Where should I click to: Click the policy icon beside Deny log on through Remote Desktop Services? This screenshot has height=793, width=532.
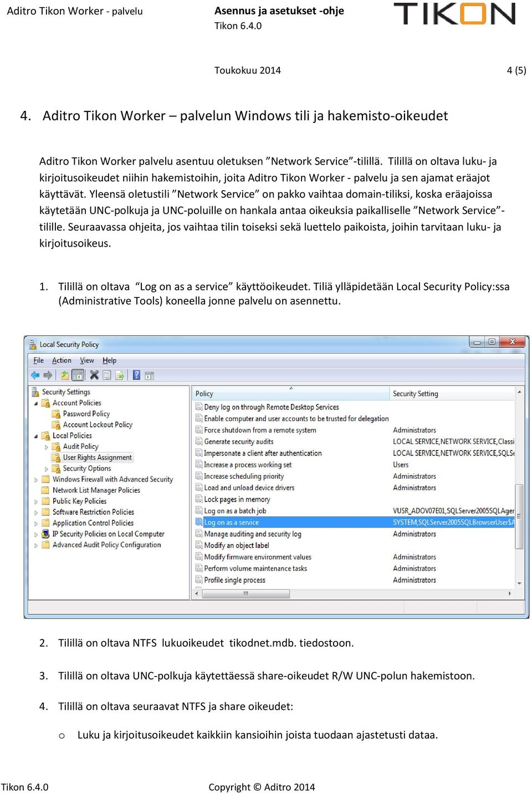point(199,407)
